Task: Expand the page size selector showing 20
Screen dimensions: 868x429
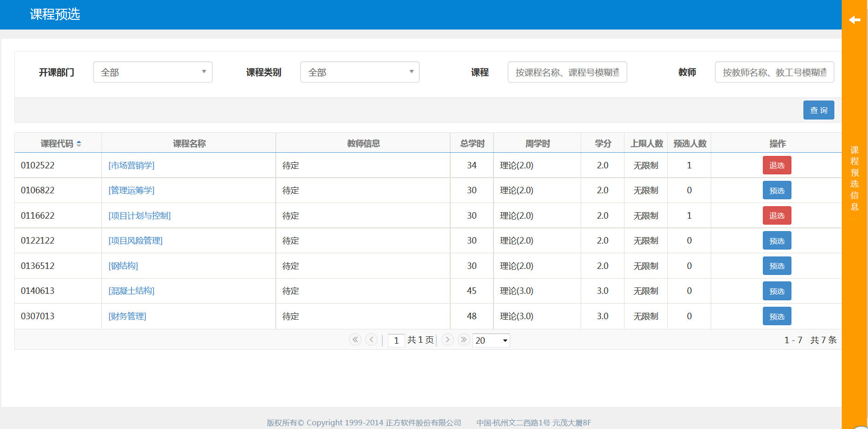Action: [x=491, y=340]
